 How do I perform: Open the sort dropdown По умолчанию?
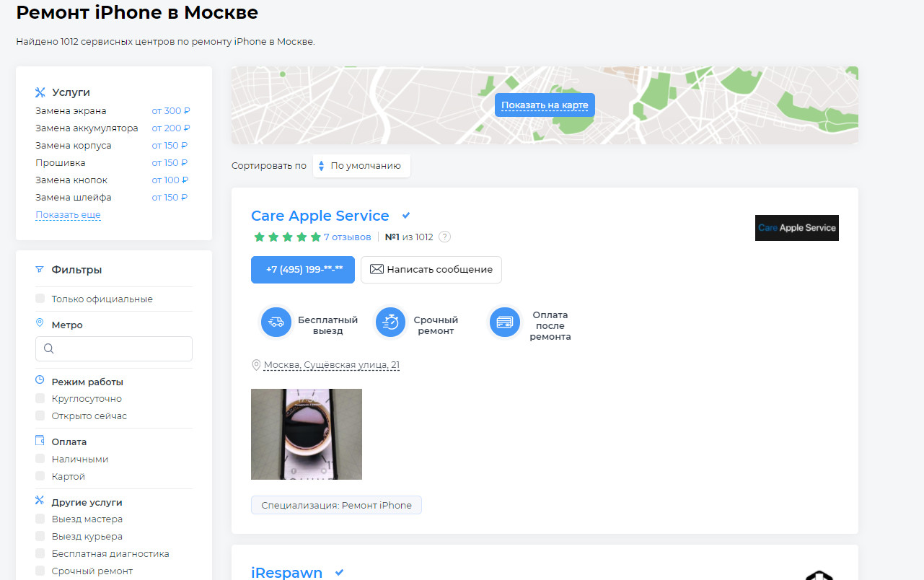361,166
